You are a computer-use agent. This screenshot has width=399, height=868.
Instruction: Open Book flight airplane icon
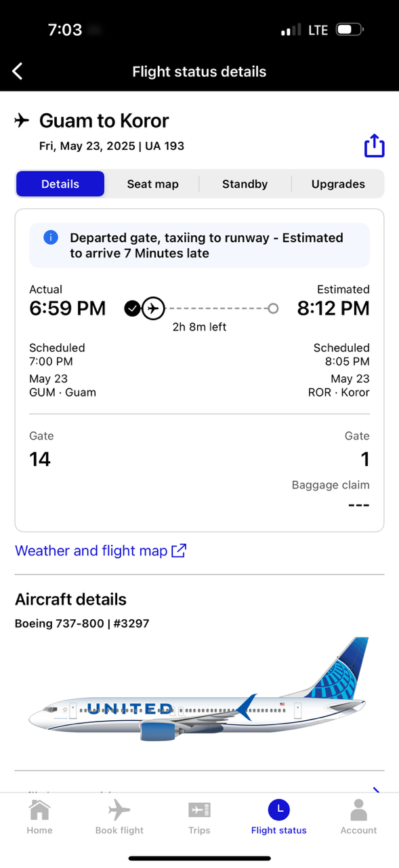point(119,810)
